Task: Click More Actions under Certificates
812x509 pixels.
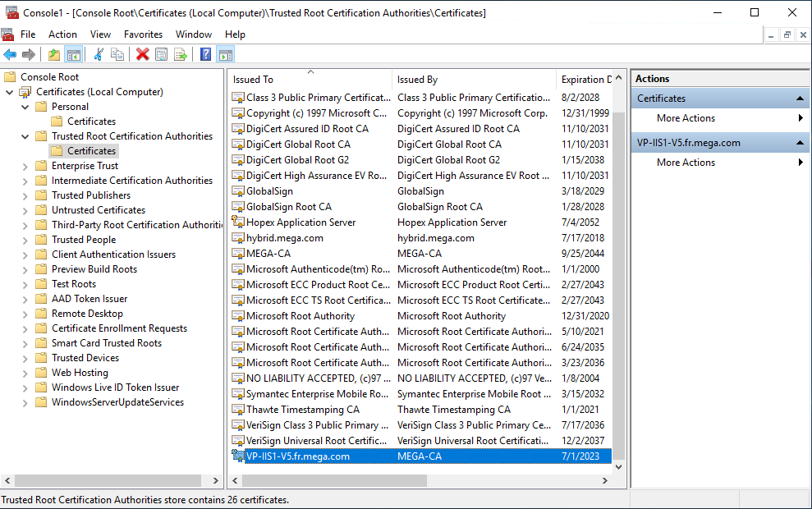Action: point(686,118)
